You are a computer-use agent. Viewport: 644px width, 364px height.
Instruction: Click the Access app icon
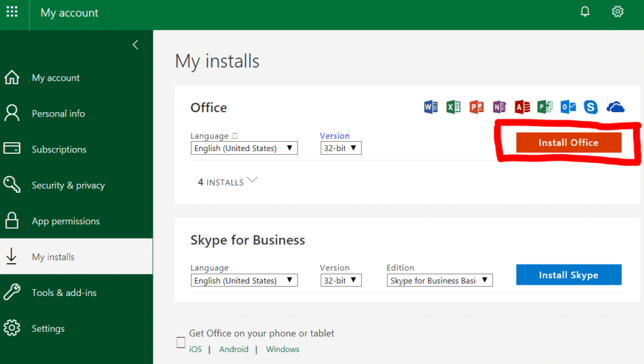[x=523, y=107]
